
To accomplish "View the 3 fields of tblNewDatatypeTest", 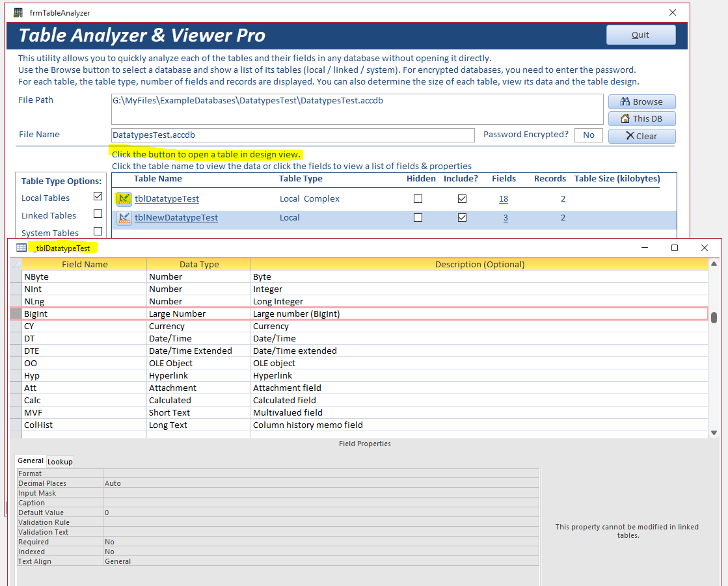I will pos(506,218).
